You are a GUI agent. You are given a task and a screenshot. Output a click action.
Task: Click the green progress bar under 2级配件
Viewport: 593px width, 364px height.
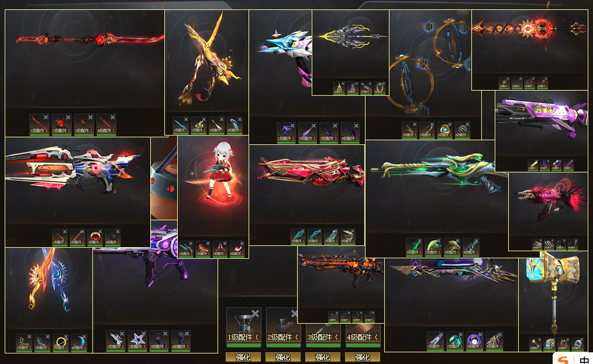283,345
